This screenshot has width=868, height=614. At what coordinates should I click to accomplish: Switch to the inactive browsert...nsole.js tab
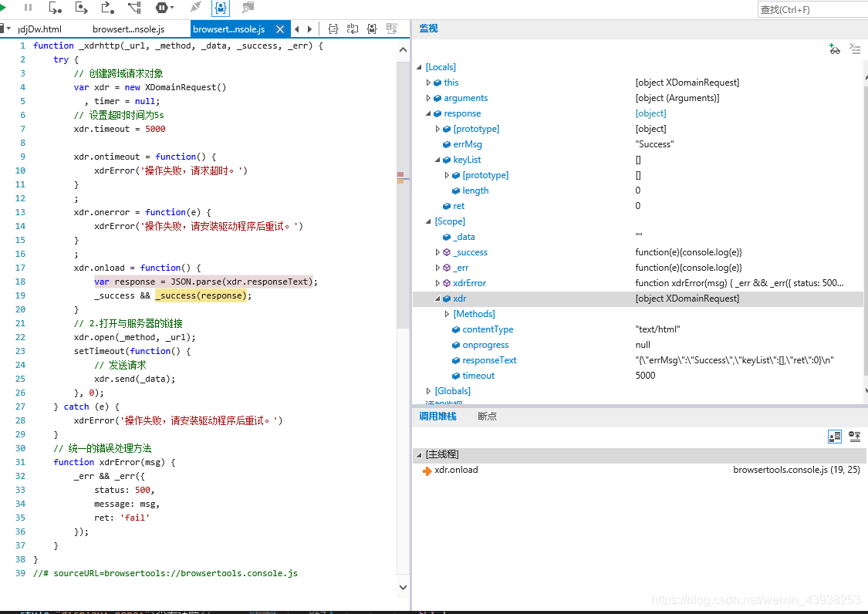point(128,29)
